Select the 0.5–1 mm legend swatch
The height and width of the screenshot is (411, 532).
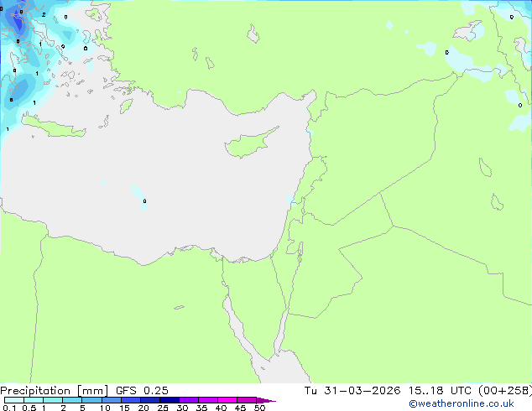coord(34,400)
